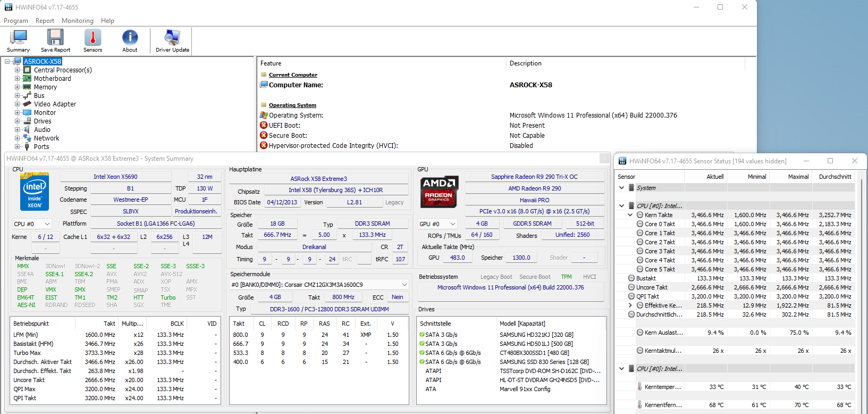Screen dimensions: 868x414
Task: Select Central Processor(s) tree node
Action: (63, 70)
